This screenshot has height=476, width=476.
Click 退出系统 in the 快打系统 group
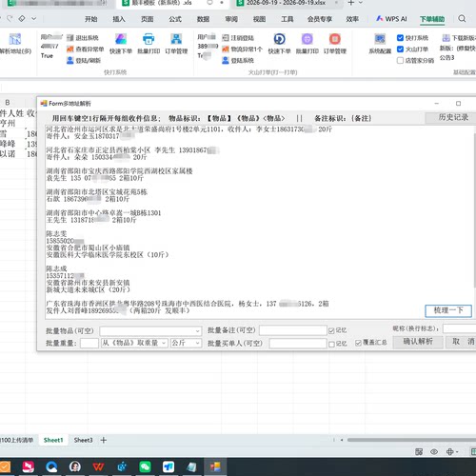pos(83,38)
